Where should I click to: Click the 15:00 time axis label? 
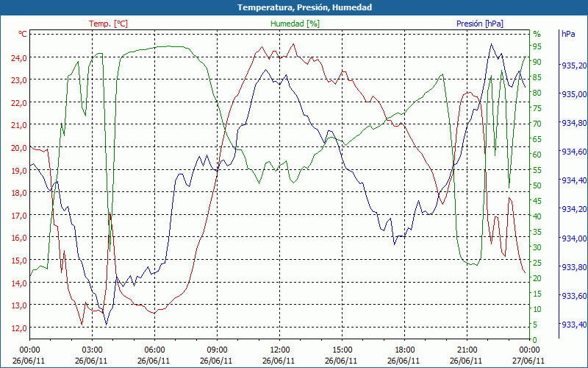[342, 350]
